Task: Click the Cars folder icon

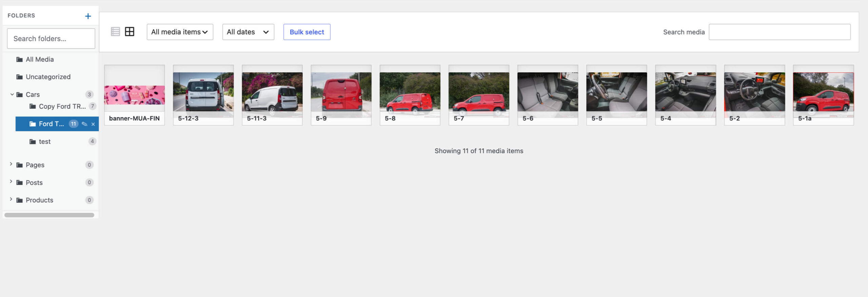Action: 20,95
